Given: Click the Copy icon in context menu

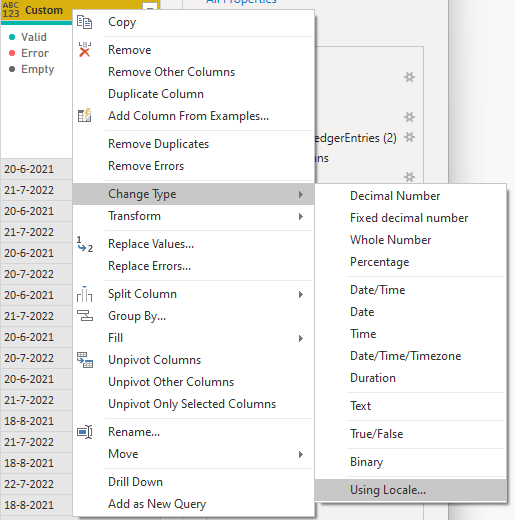Looking at the screenshot, I should pos(84,22).
